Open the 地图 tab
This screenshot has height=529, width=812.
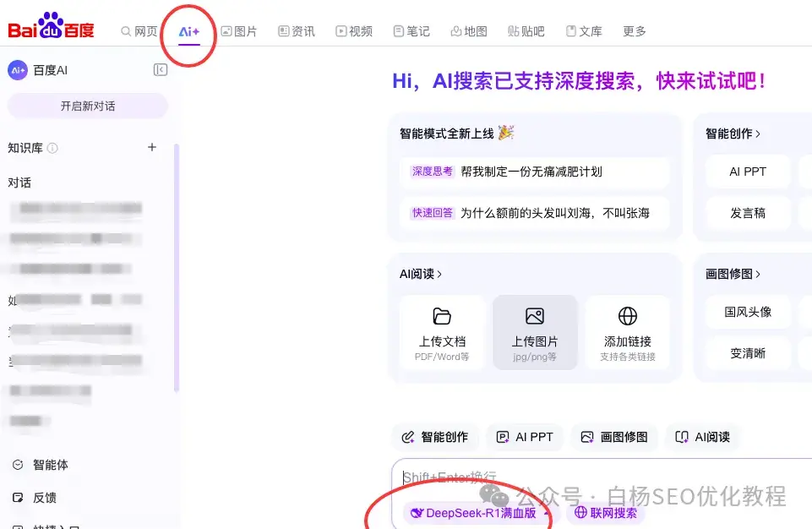pyautogui.click(x=469, y=31)
